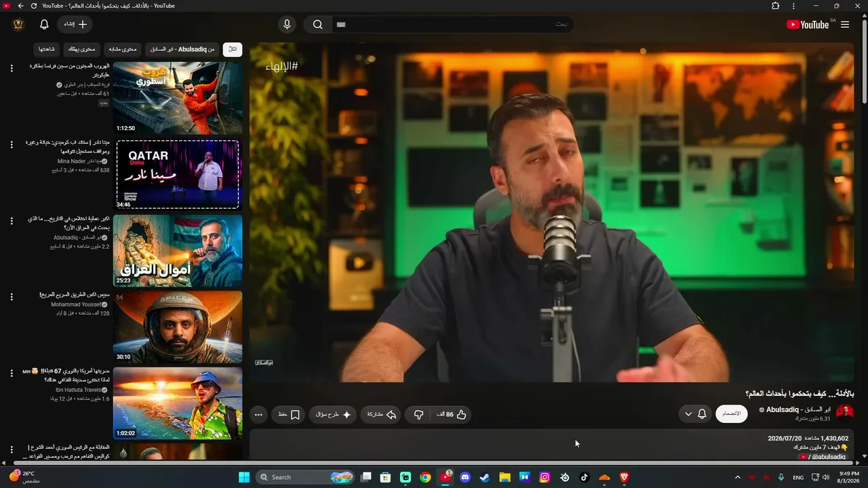Viewport: 868px width, 488px height.
Task: Open the 'أموال العراق' video thumbnail
Action: (178, 251)
